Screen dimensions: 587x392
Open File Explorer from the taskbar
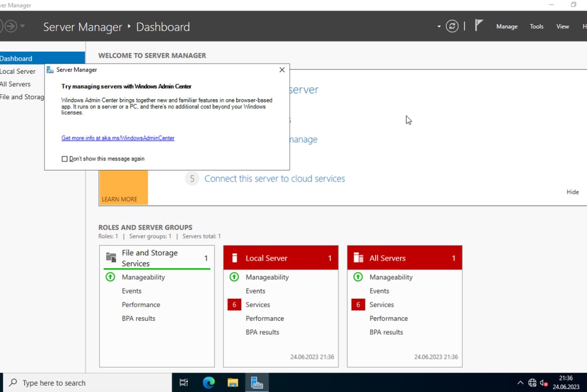pyautogui.click(x=233, y=383)
